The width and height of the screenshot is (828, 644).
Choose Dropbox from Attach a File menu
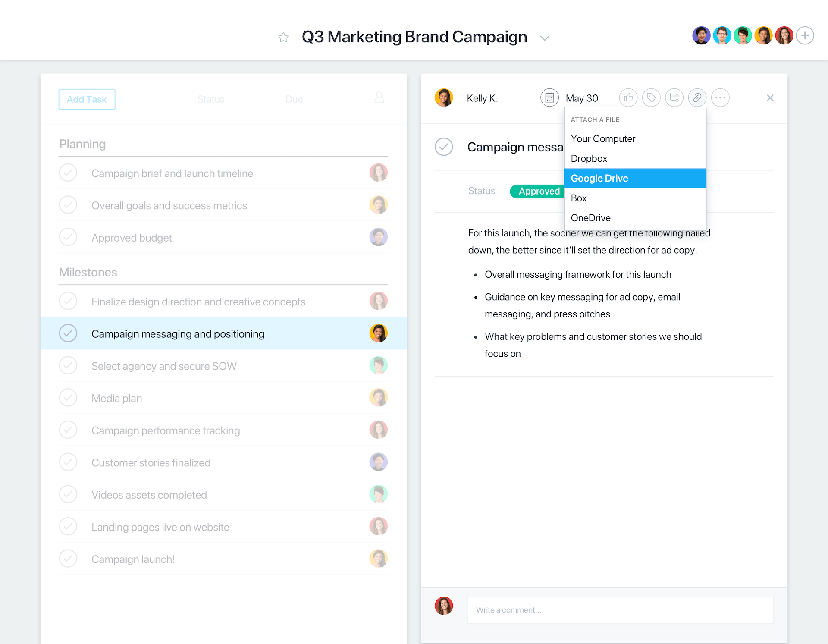click(x=589, y=158)
